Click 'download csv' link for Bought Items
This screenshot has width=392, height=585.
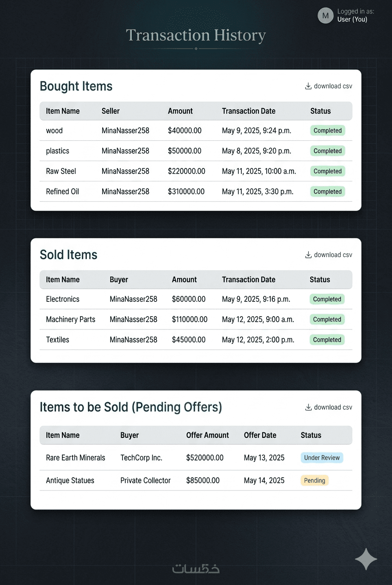point(333,86)
